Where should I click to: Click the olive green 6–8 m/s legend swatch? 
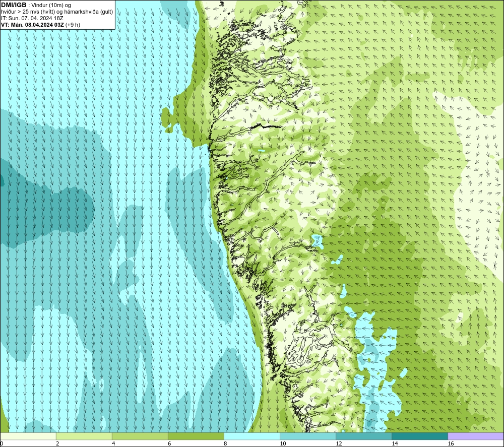pos(196,436)
